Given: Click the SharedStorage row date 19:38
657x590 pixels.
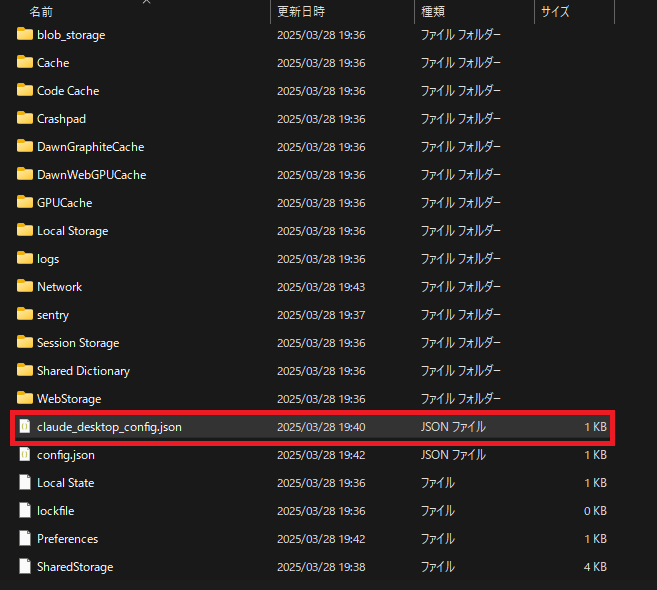Looking at the screenshot, I should tap(321, 567).
